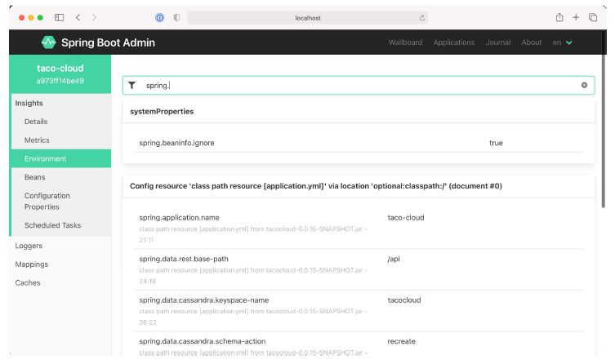
Task: Open the en language dropdown
Action: [x=563, y=42]
